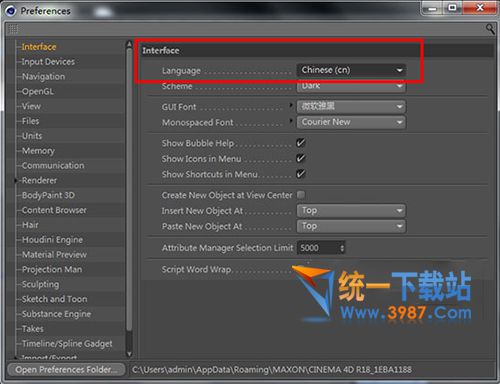The height and width of the screenshot is (384, 500).
Task: Click the arrow beside Monospaced Font label
Action: 291,121
